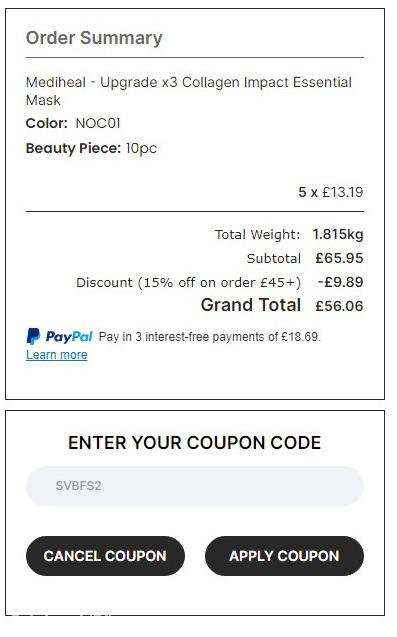This screenshot has width=397, height=637.
Task: Click the Subtotal label
Action: click(x=274, y=258)
